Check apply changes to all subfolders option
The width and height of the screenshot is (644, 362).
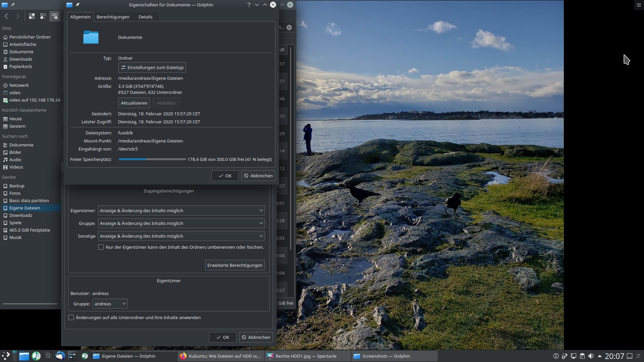click(71, 317)
